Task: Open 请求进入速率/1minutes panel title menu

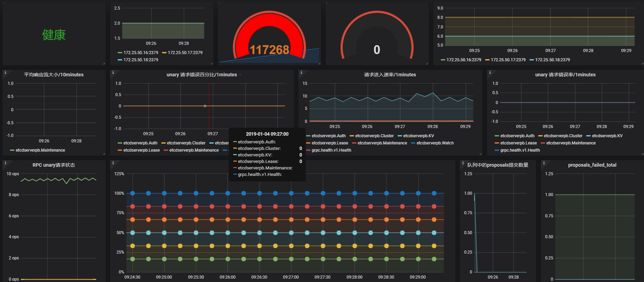Action: [390, 75]
